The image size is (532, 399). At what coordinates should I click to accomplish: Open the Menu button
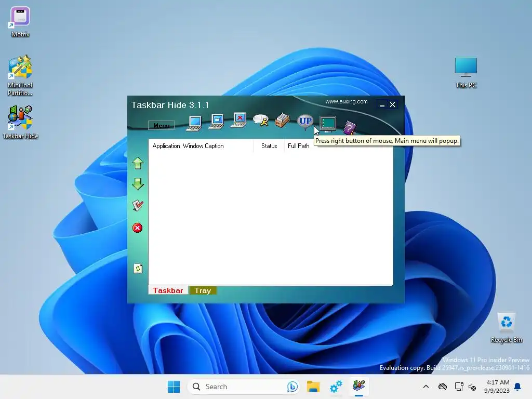(x=162, y=126)
